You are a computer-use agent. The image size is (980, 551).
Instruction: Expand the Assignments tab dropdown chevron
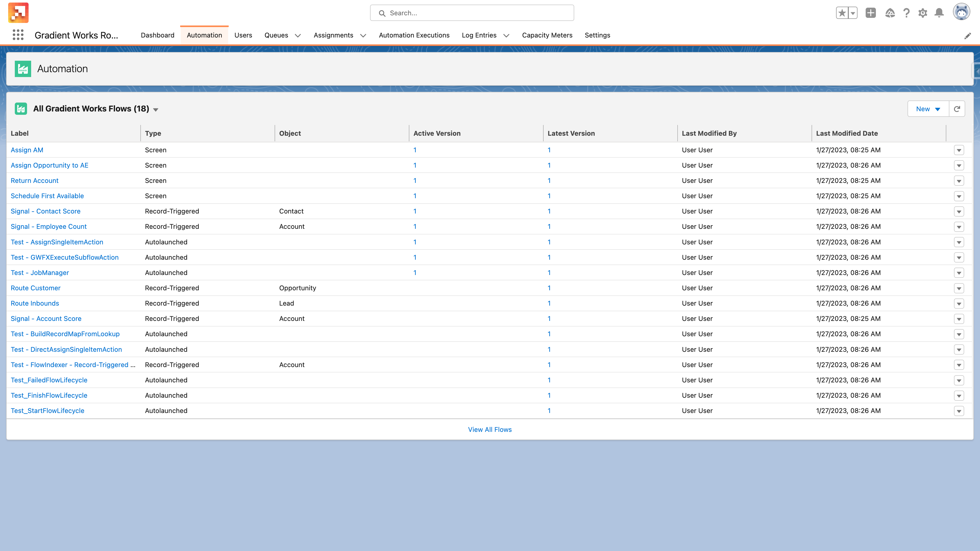click(x=363, y=35)
